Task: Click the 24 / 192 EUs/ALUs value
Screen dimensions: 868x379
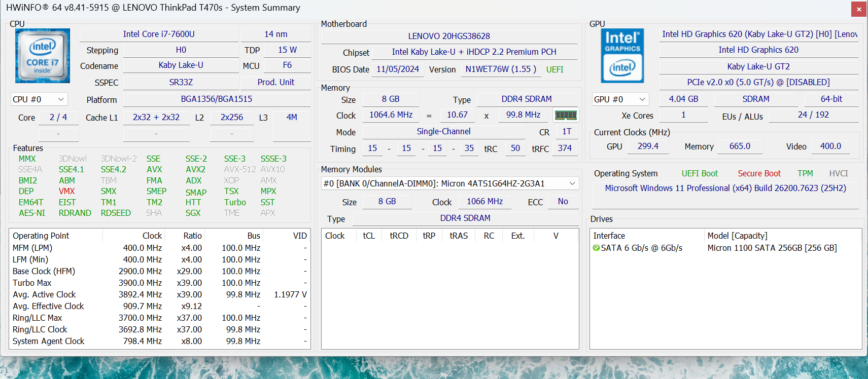Action: [814, 115]
